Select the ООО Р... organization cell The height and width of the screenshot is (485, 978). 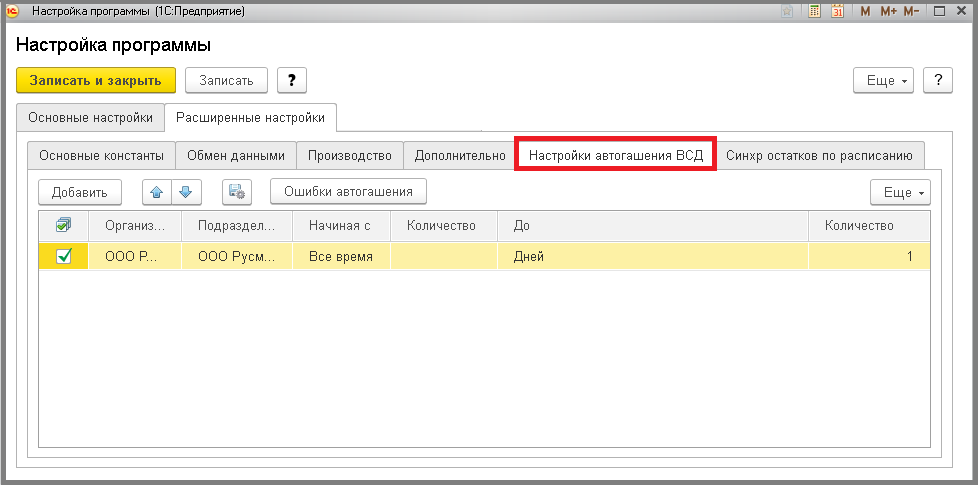point(135,256)
